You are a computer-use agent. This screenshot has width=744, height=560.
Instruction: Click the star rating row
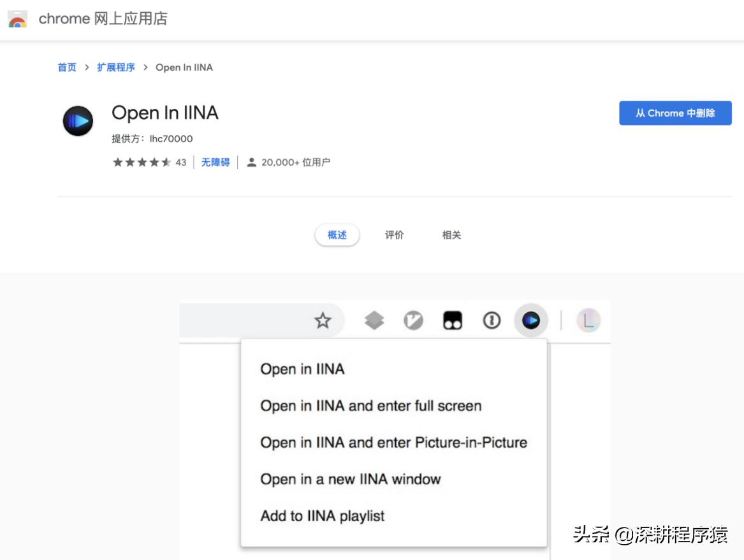coord(142,162)
